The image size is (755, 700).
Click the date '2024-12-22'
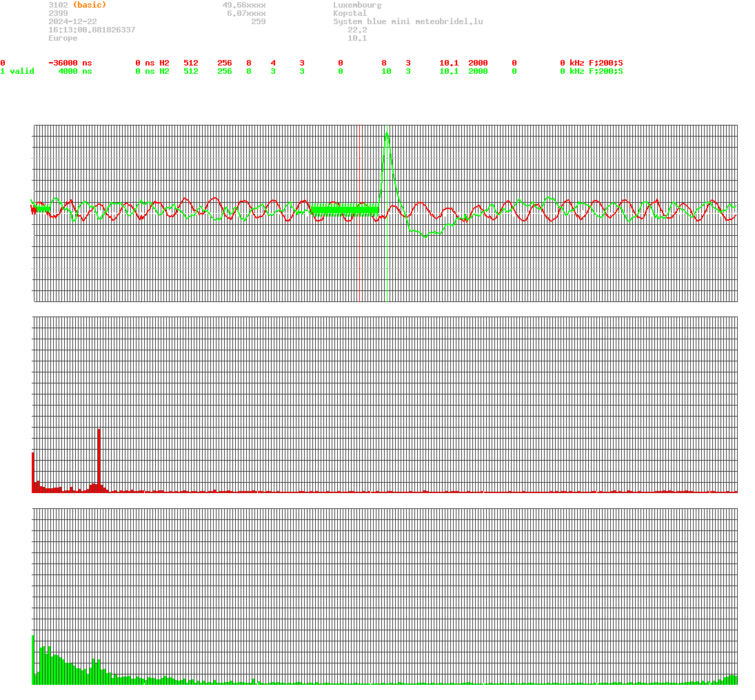coord(72,21)
